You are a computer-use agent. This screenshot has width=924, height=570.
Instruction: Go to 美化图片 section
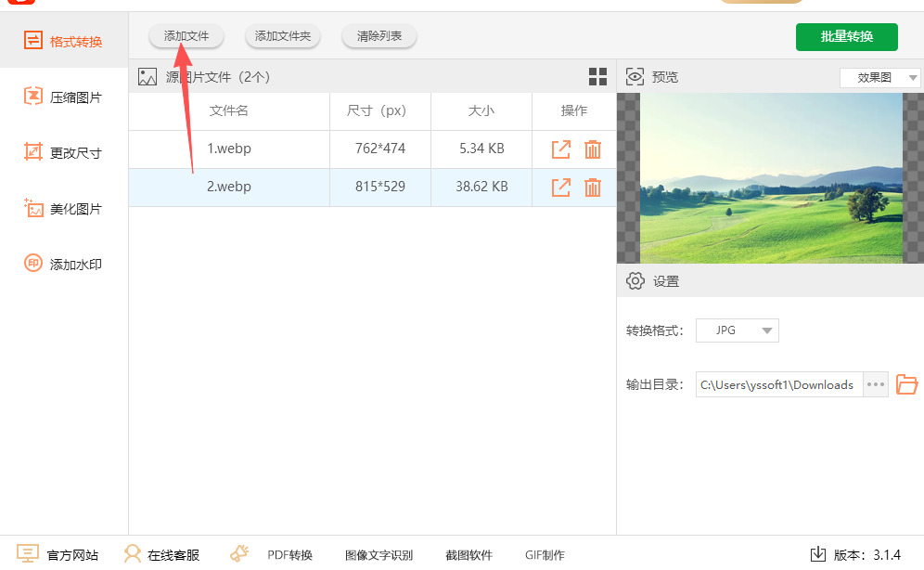click(x=63, y=209)
